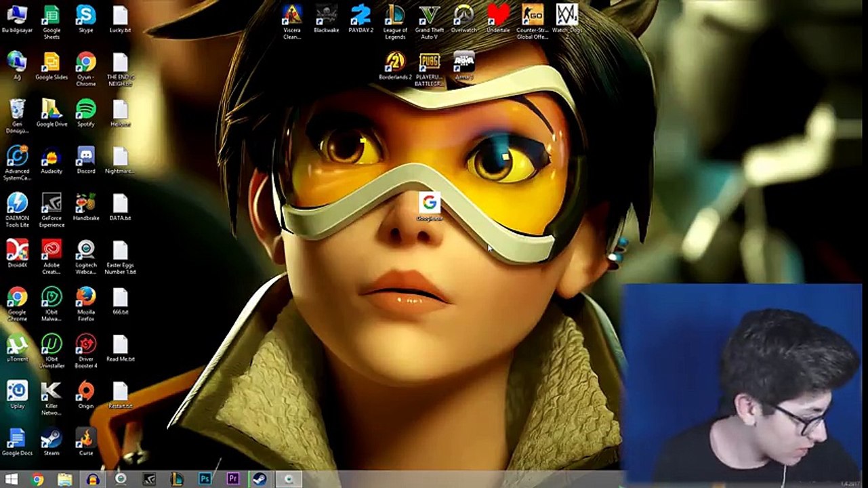Launch Audacity desktop shortcut
868x488 pixels.
pyautogui.click(x=51, y=160)
